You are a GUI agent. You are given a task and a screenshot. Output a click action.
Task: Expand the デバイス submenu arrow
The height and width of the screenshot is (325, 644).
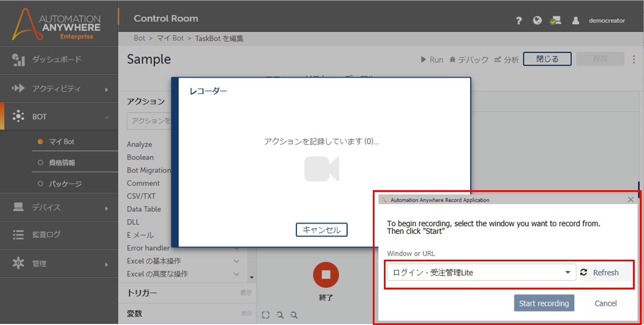pyautogui.click(x=106, y=208)
